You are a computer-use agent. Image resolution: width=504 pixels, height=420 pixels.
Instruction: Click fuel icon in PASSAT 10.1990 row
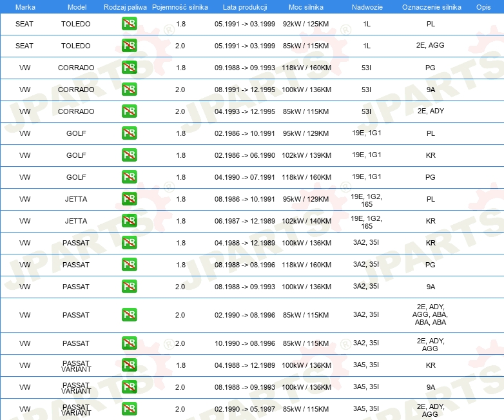[x=129, y=343]
